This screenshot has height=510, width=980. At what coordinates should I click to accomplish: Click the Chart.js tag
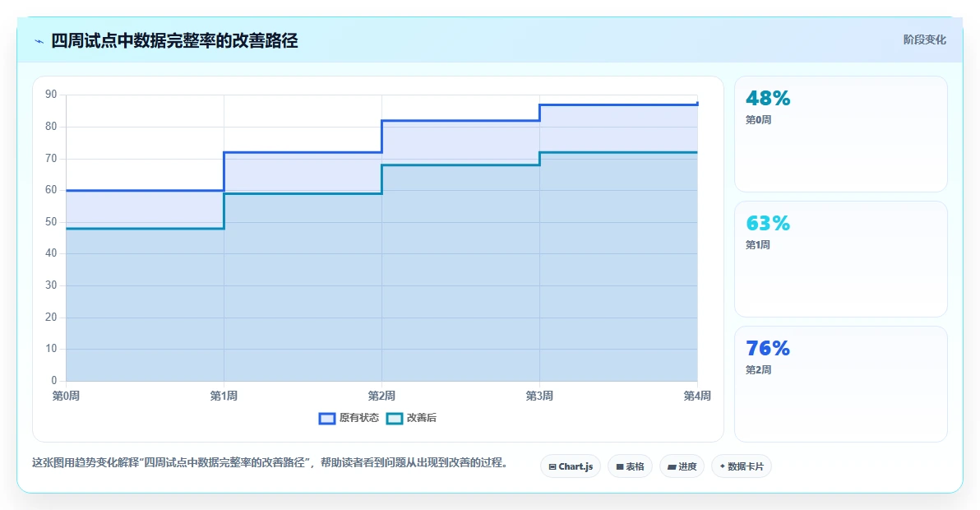[571, 466]
